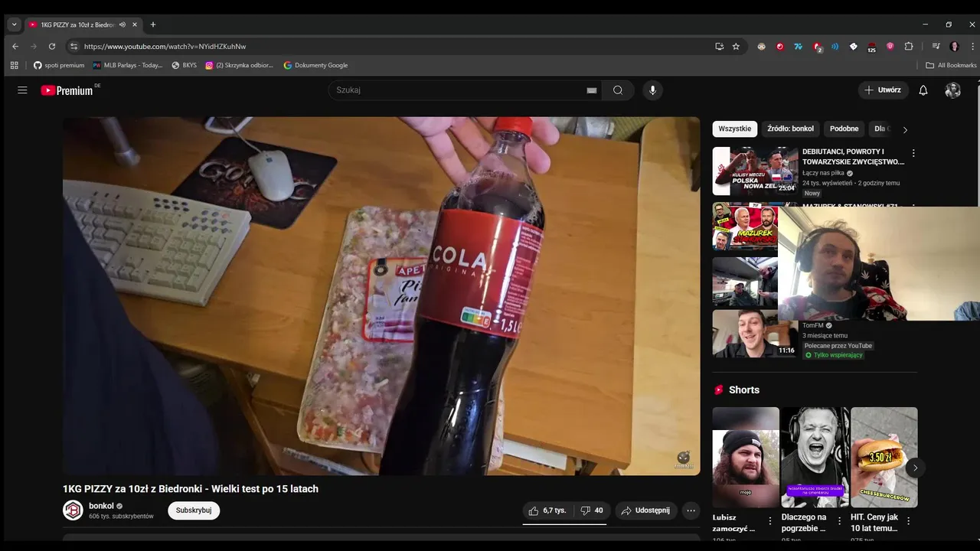
Task: Start voice search with the microphone
Action: click(652, 90)
